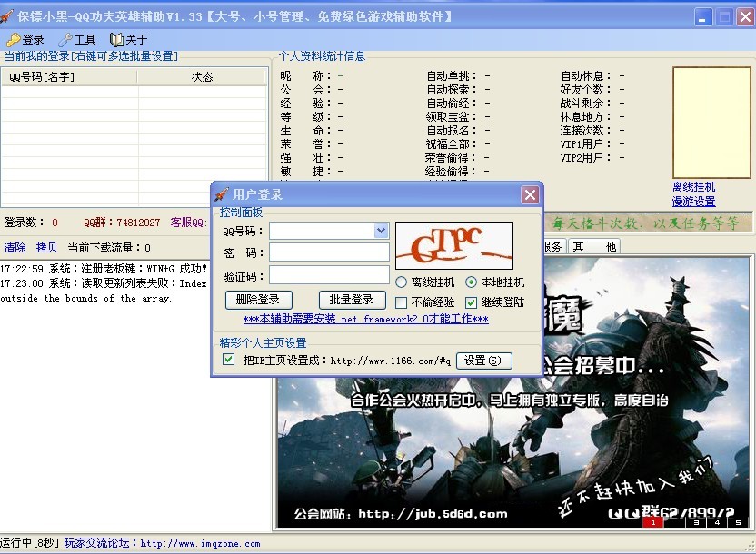756x554 pixels.
Task: Select the 本地挂机 radio button
Action: click(x=471, y=282)
